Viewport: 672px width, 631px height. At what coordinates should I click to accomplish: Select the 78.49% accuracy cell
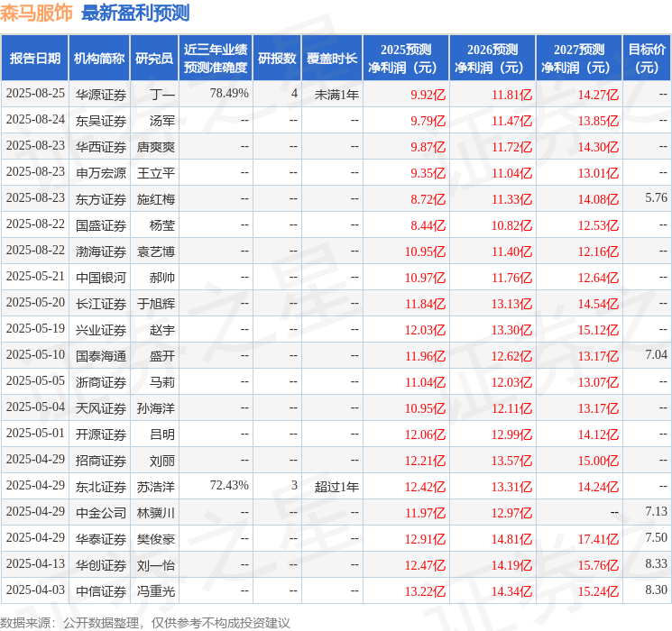pyautogui.click(x=228, y=94)
